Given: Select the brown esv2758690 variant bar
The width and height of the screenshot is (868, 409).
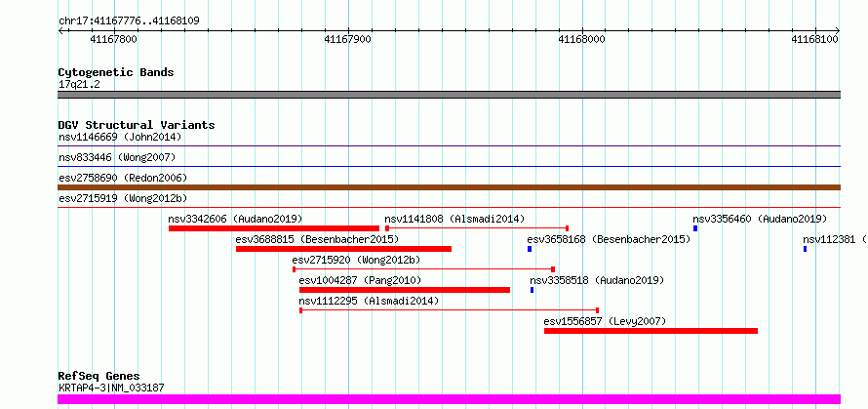Looking at the screenshot, I should coord(449,187).
